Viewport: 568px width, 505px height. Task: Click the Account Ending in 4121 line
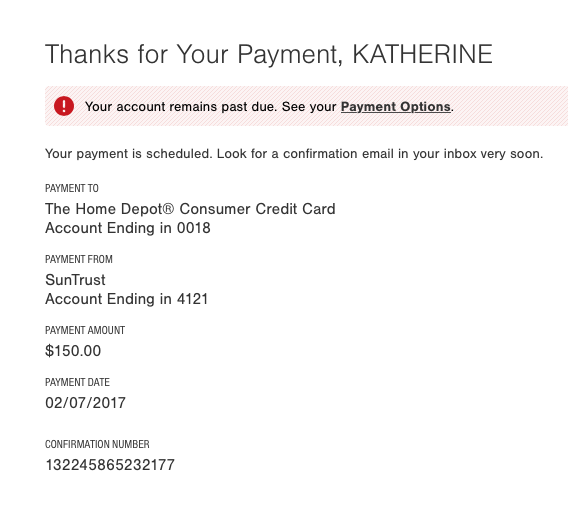[x=126, y=299]
